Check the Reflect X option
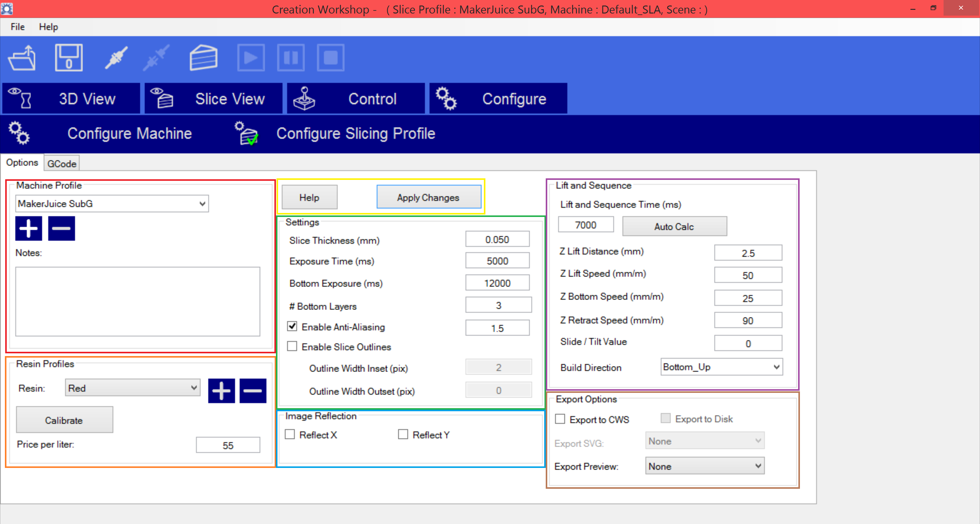Viewport: 980px width, 524px height. pyautogui.click(x=290, y=434)
